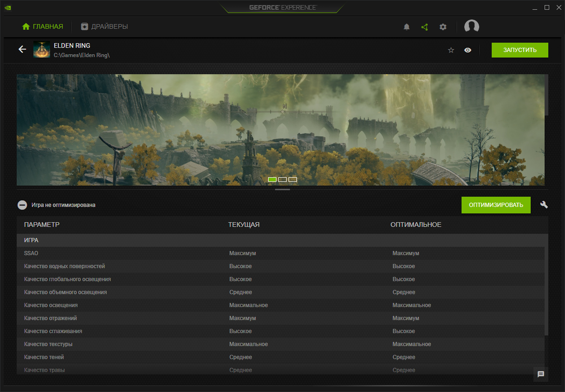Select Качество текстуры row
The width and height of the screenshot is (565, 392).
[281, 344]
